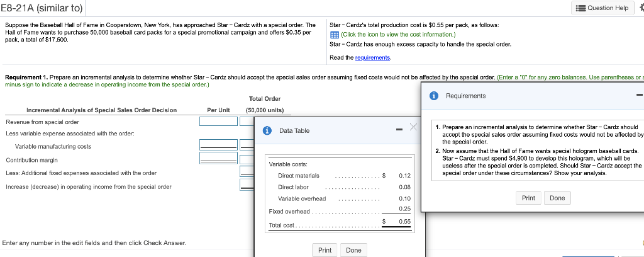
Task: Click the Variable overhead 0.10 value
Action: point(404,199)
